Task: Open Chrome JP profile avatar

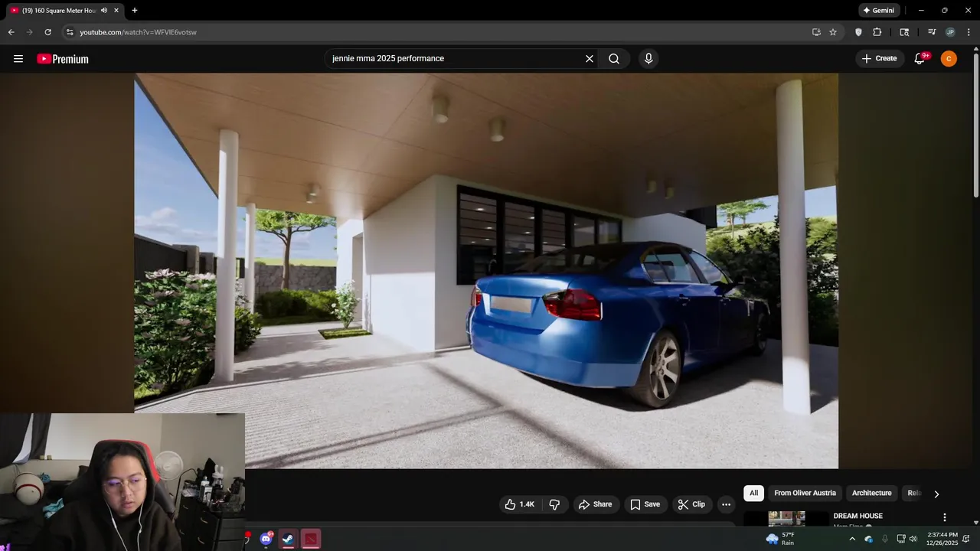Action: [x=950, y=32]
